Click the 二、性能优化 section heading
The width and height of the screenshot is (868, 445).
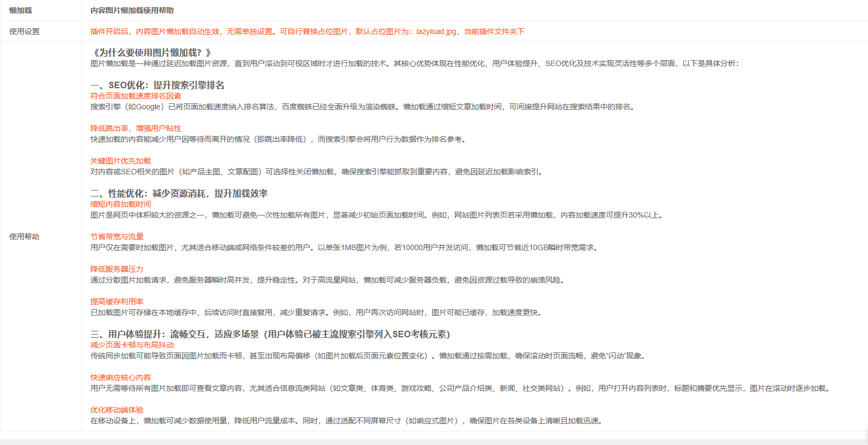click(x=179, y=193)
